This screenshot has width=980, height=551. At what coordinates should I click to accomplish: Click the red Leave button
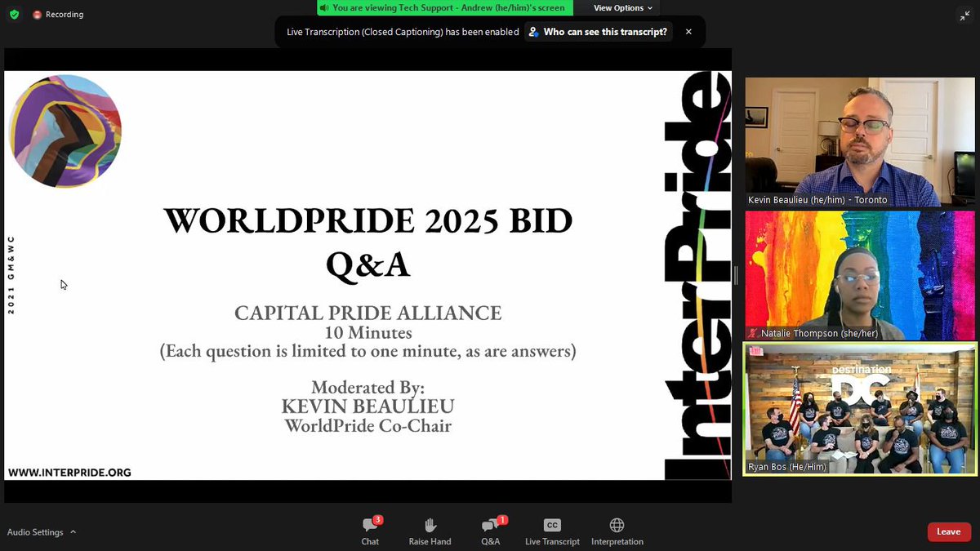pyautogui.click(x=949, y=531)
